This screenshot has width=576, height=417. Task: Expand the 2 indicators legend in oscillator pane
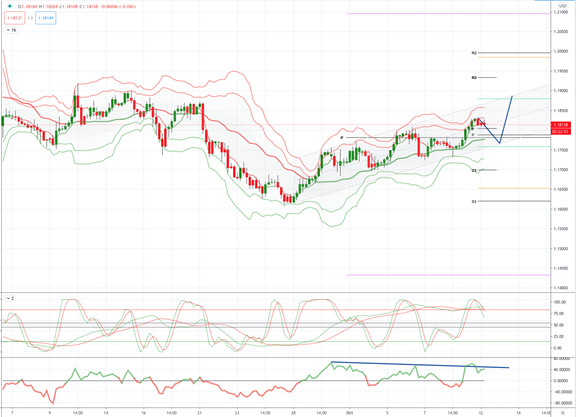click(x=10, y=298)
